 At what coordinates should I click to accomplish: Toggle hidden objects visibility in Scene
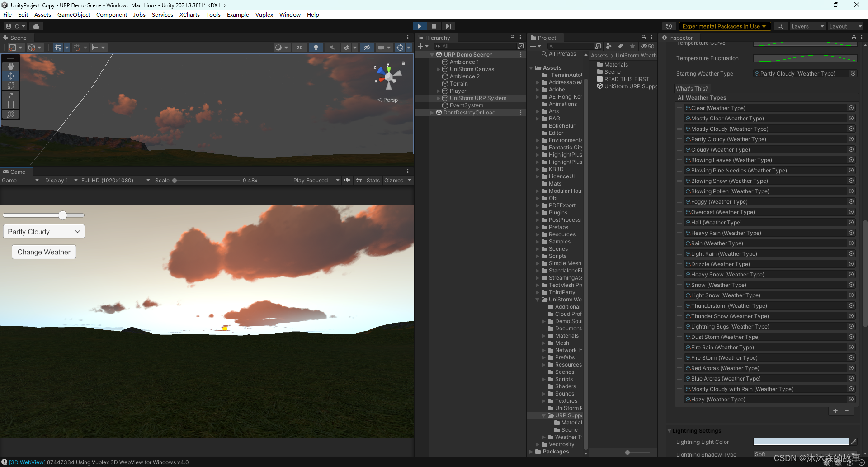[x=367, y=48]
